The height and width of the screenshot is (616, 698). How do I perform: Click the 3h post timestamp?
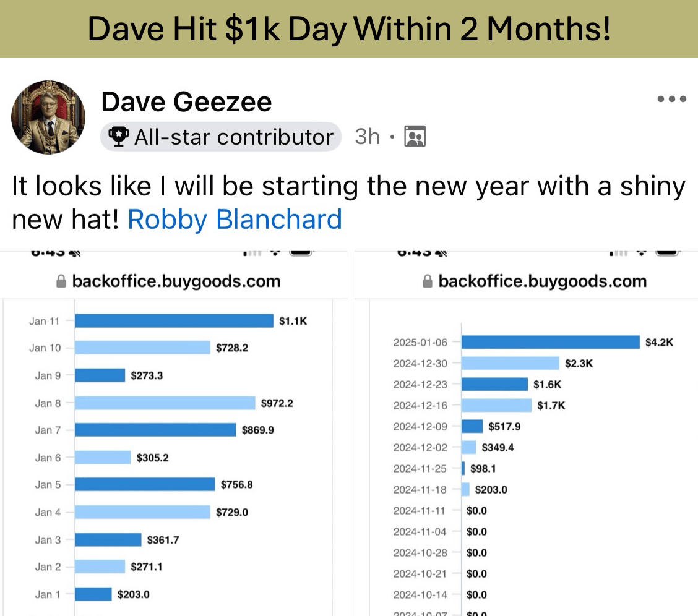(367, 137)
